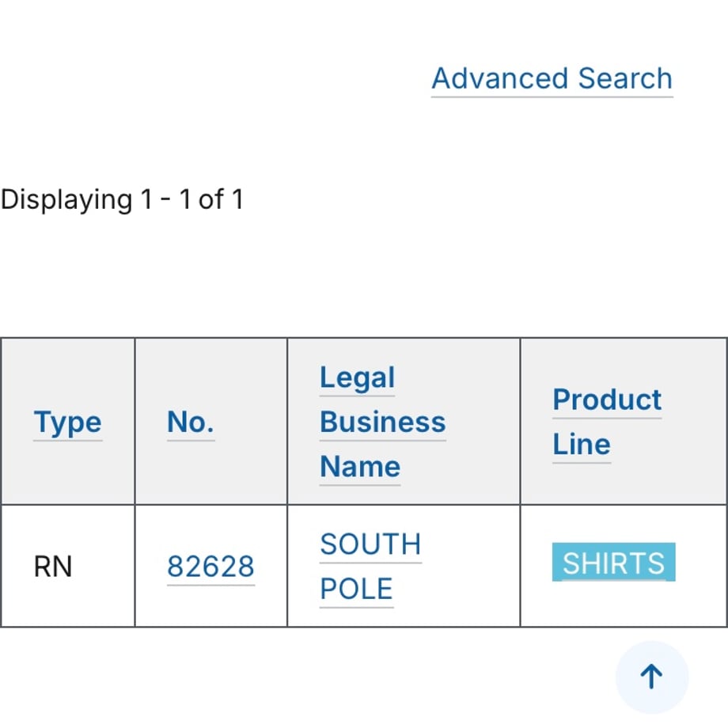Click the word Legal in the header
This screenshot has width=728, height=728.
point(357,377)
